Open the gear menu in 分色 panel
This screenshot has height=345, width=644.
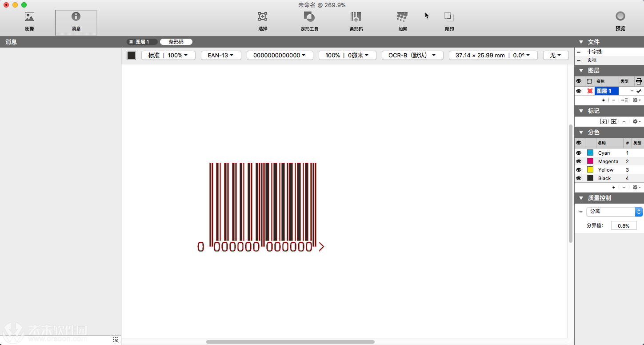[637, 187]
